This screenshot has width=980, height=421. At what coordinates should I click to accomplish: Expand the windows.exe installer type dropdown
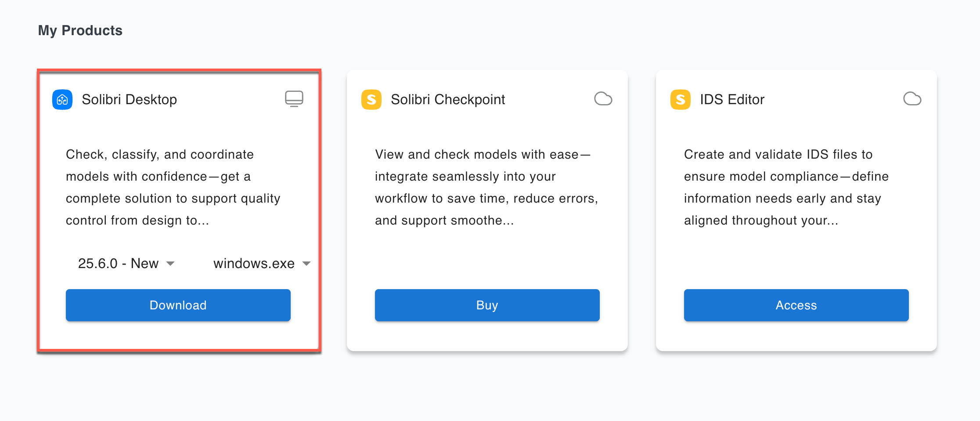point(254,264)
